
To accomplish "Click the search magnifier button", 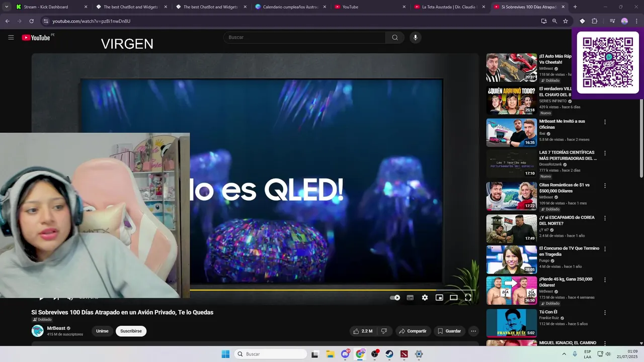I will 395,37.
